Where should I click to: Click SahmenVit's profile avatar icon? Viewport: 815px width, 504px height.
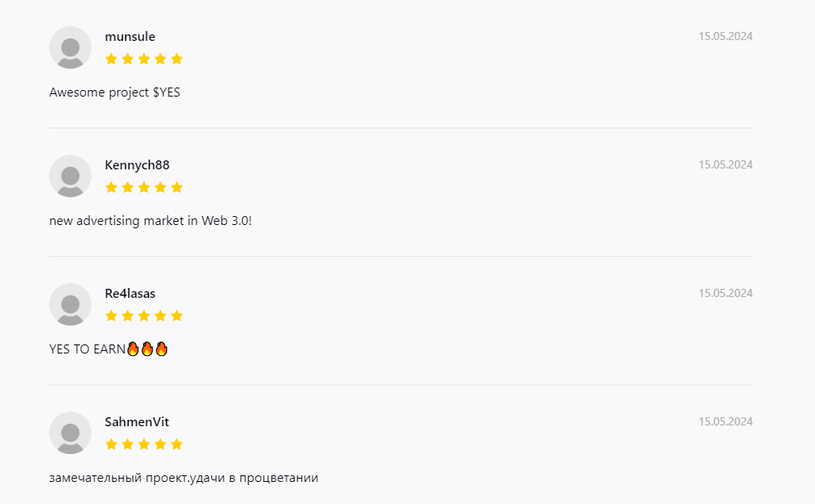tap(70, 433)
